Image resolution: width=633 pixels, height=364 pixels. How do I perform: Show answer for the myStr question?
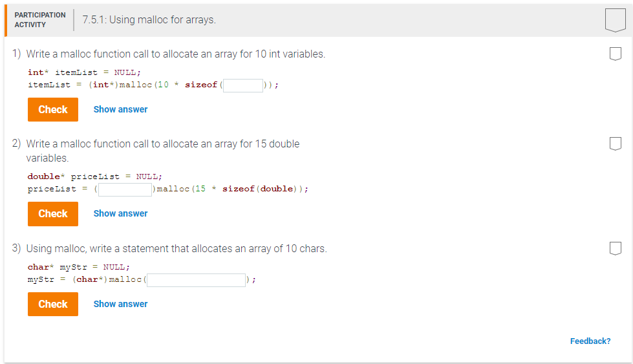(x=120, y=304)
